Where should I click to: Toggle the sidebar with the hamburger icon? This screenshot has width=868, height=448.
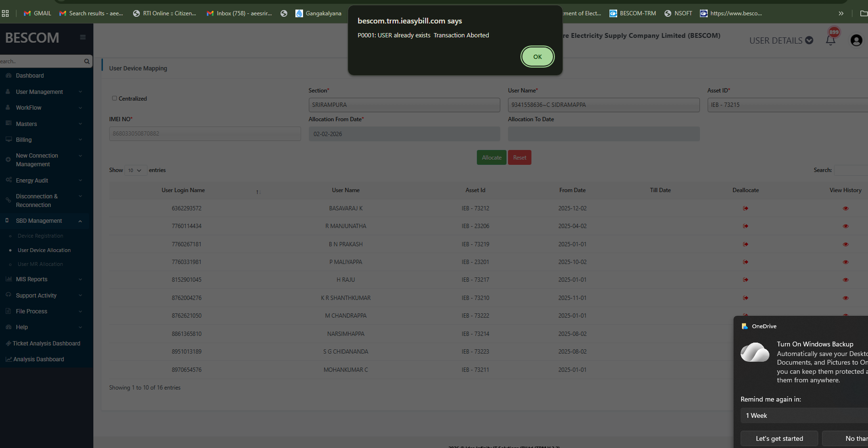[x=83, y=37]
